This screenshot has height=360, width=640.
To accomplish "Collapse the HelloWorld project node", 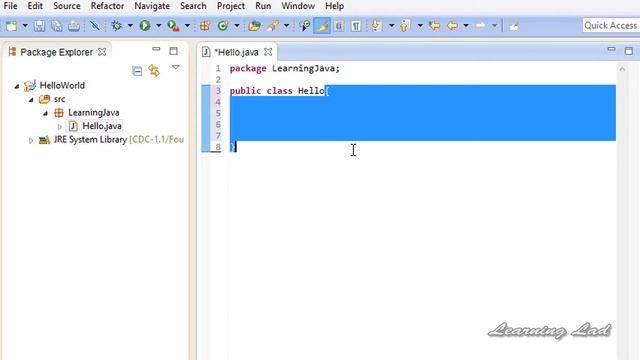I will (x=17, y=86).
